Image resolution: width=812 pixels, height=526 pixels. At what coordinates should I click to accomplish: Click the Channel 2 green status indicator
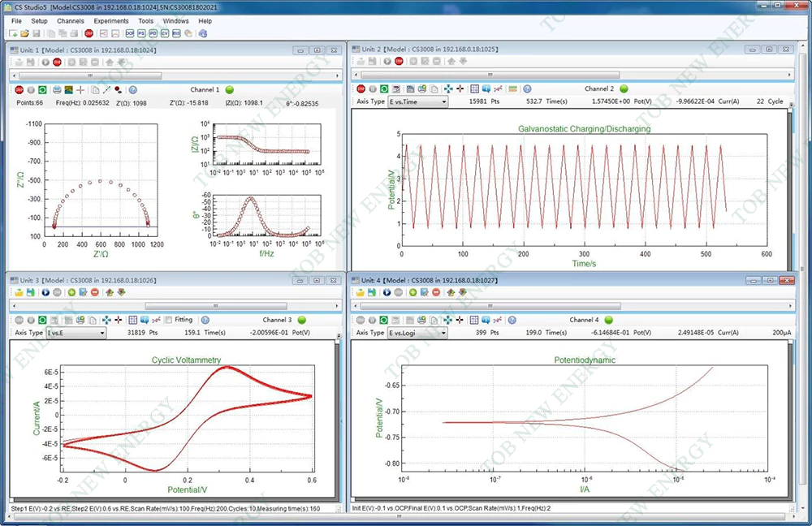click(x=624, y=88)
